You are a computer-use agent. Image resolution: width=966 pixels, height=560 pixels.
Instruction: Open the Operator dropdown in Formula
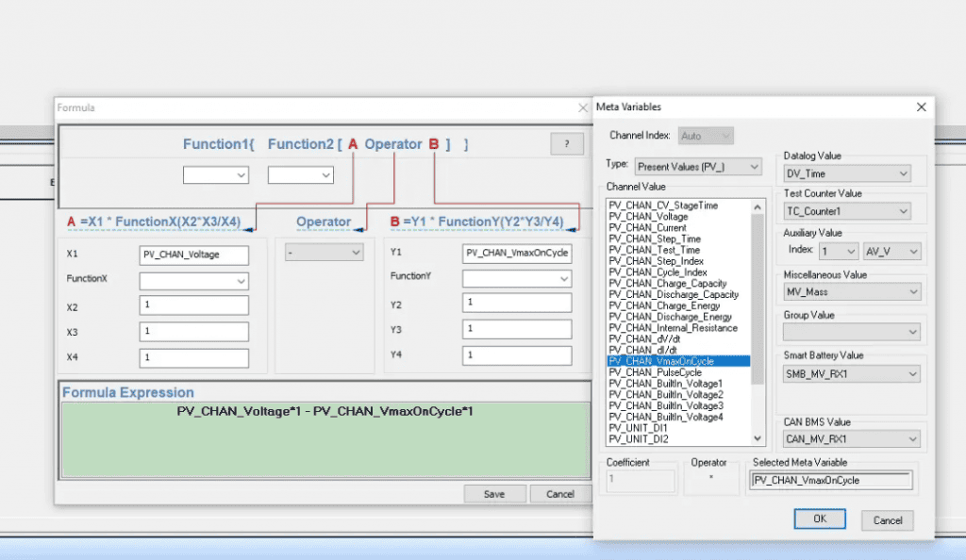325,253
